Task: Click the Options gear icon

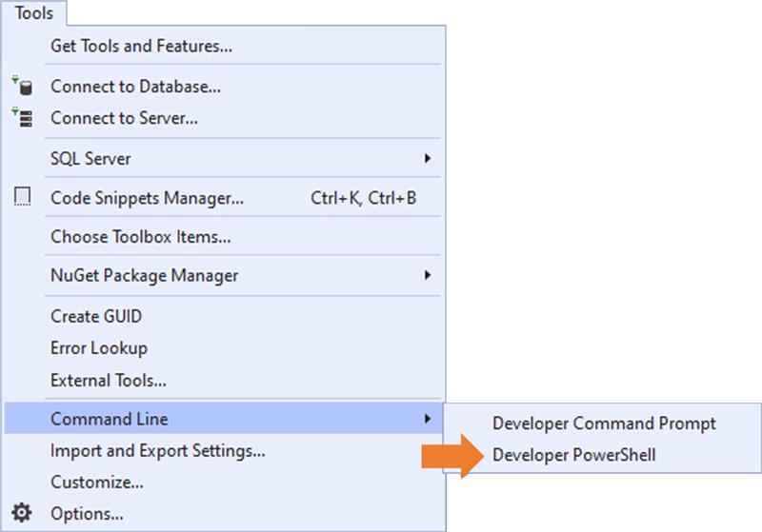Action: 22,513
